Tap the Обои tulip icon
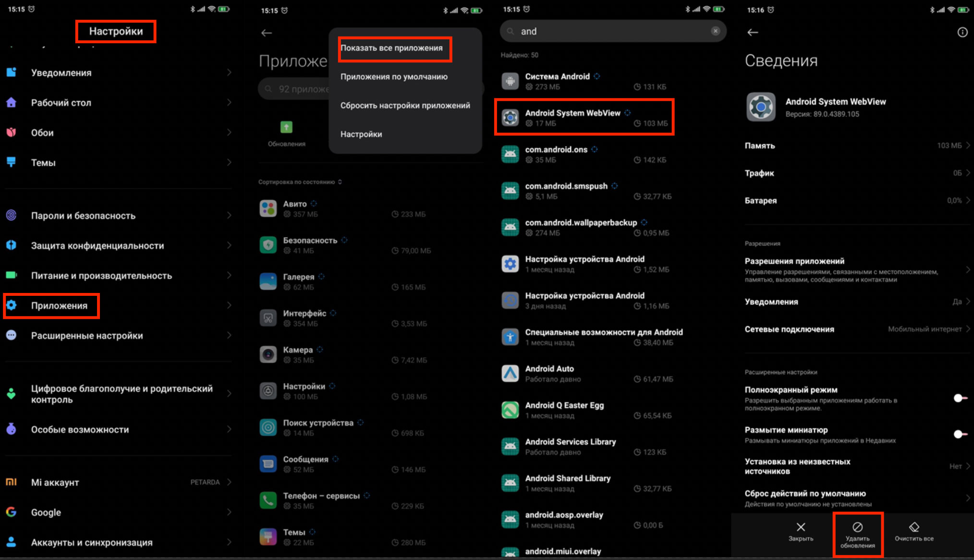The width and height of the screenshot is (974, 560). click(12, 133)
